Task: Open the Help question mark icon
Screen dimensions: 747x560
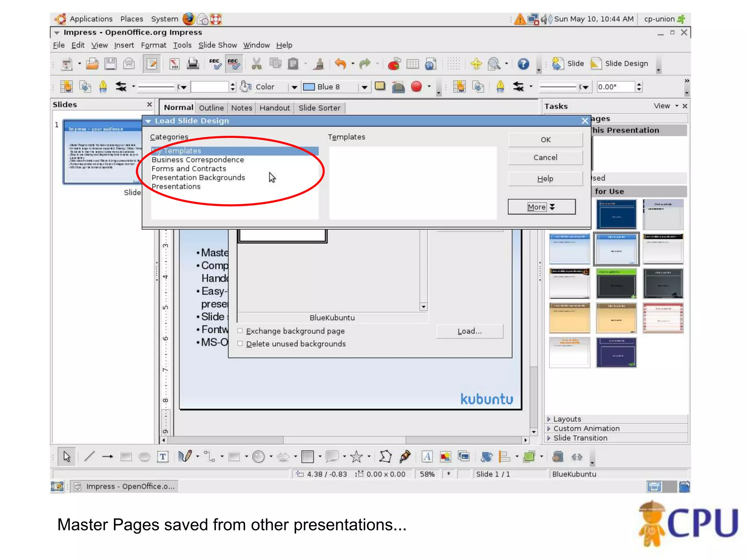Action: coord(523,64)
